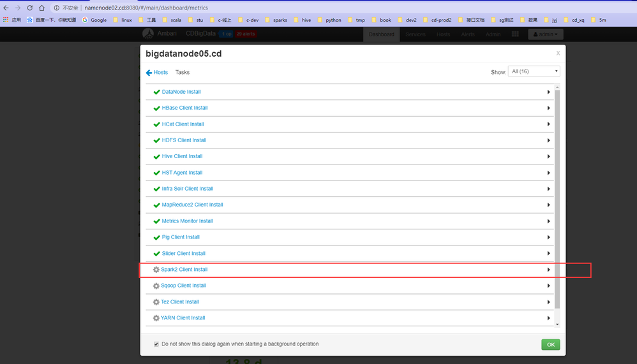Open the cd-prod2 bookmark folder

(437, 20)
